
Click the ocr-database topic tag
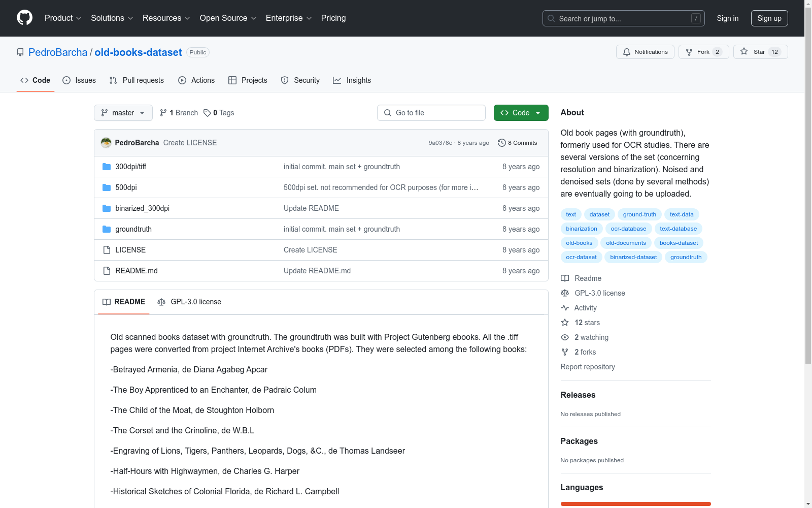[x=628, y=229]
